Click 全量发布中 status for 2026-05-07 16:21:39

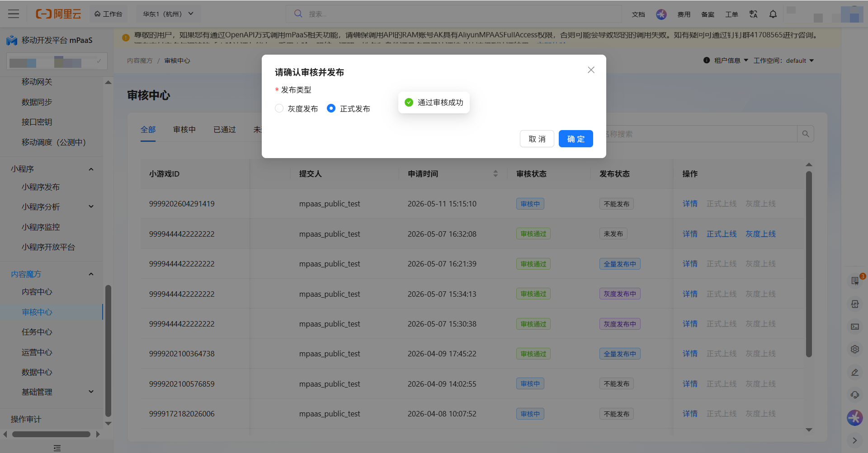pyautogui.click(x=620, y=264)
